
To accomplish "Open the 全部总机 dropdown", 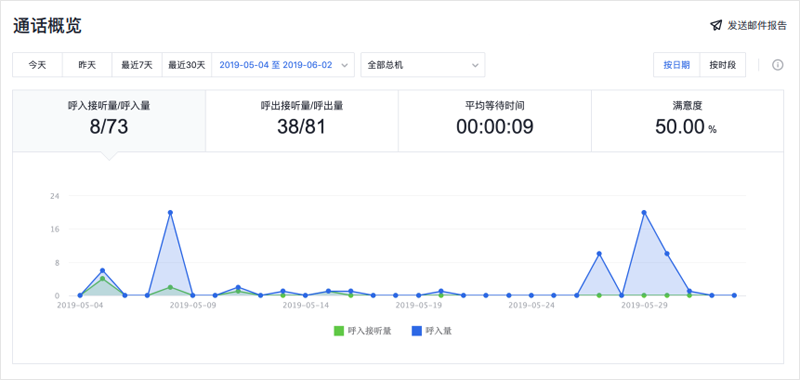I will (x=422, y=65).
